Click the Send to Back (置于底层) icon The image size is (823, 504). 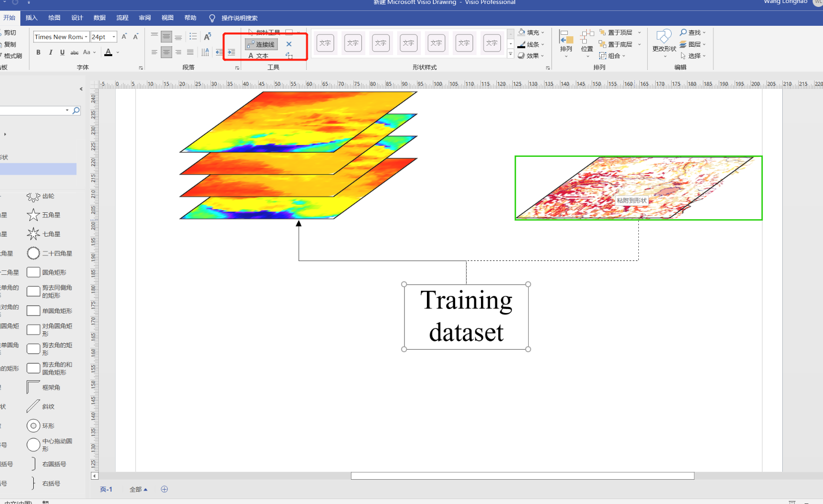603,44
